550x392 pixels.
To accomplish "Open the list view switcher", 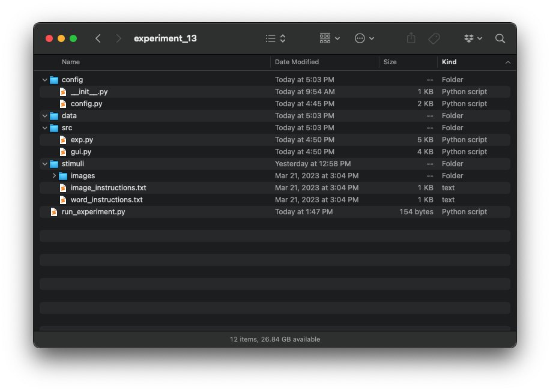I will point(276,38).
